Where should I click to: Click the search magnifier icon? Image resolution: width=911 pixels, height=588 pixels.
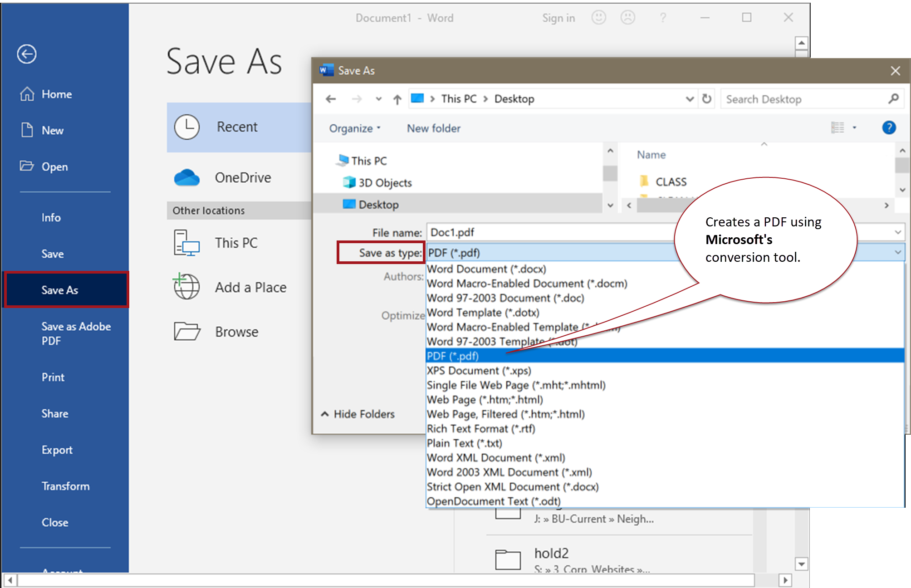[893, 99]
